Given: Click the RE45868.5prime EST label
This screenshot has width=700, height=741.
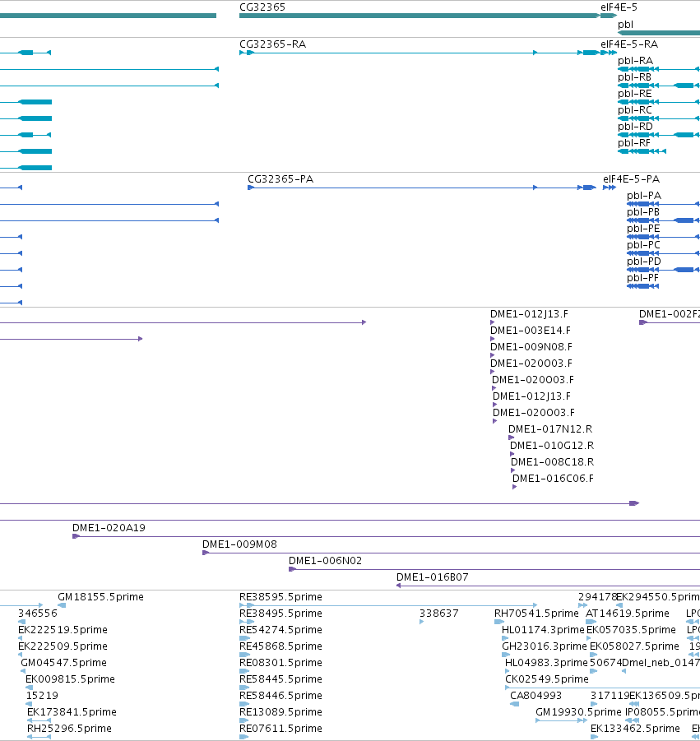Looking at the screenshot, I should pos(280,646).
